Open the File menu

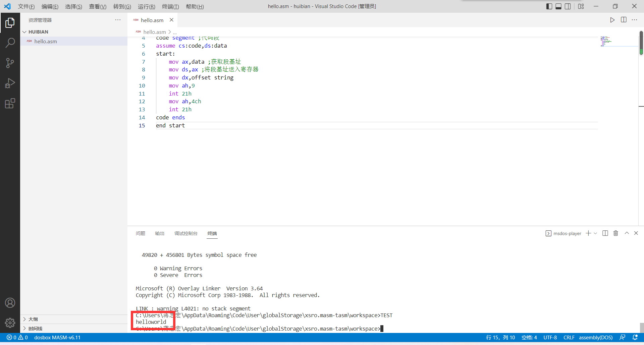click(x=26, y=6)
